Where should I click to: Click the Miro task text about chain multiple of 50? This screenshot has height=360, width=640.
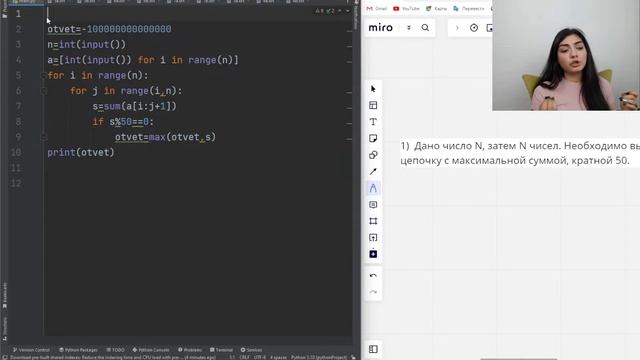click(520, 153)
